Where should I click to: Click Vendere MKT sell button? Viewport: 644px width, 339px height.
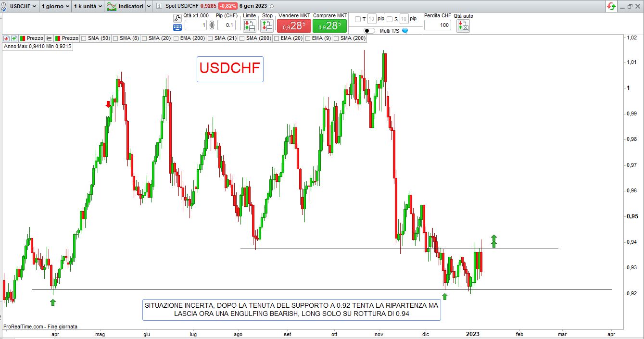(294, 25)
